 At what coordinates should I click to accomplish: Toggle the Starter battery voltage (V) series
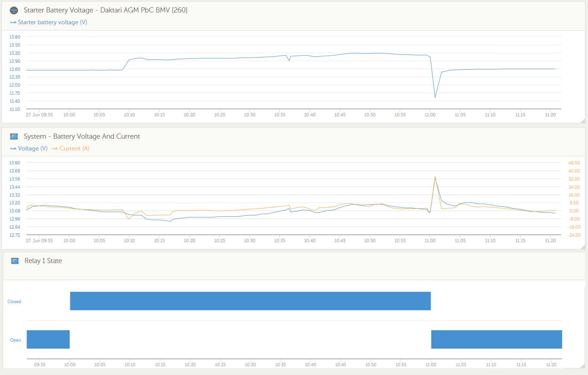tap(52, 22)
